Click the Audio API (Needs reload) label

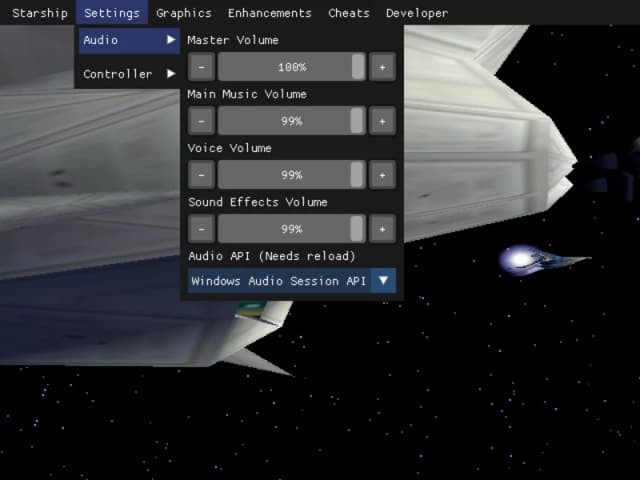[x=272, y=256]
